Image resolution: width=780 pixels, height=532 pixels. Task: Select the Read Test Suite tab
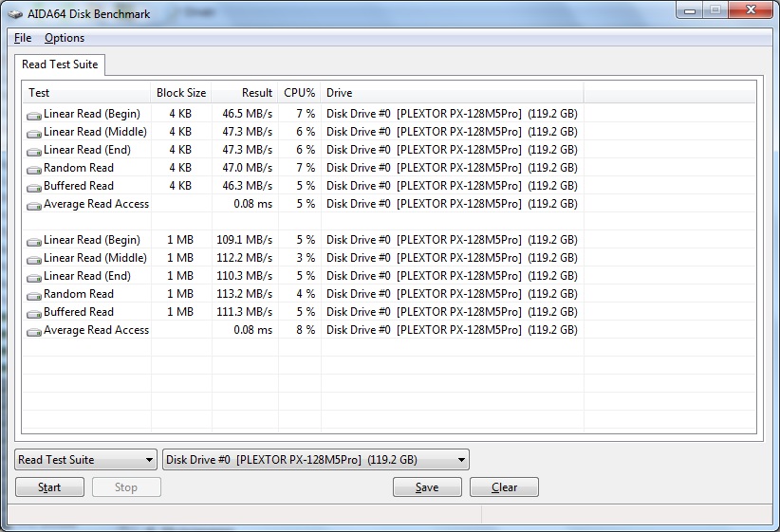point(60,64)
